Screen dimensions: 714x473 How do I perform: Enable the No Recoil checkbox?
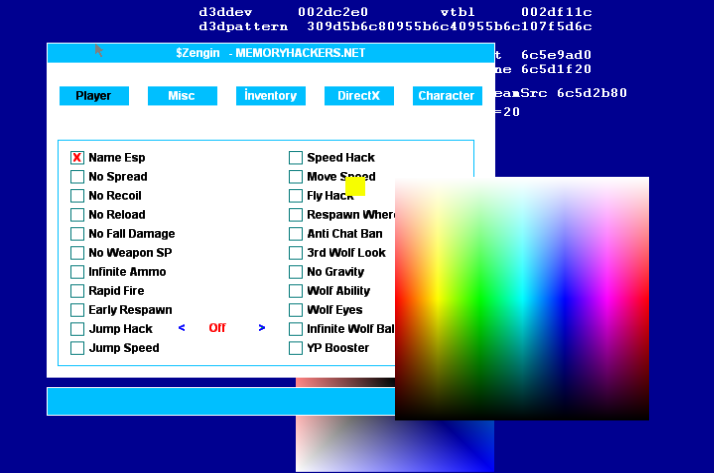pos(77,196)
